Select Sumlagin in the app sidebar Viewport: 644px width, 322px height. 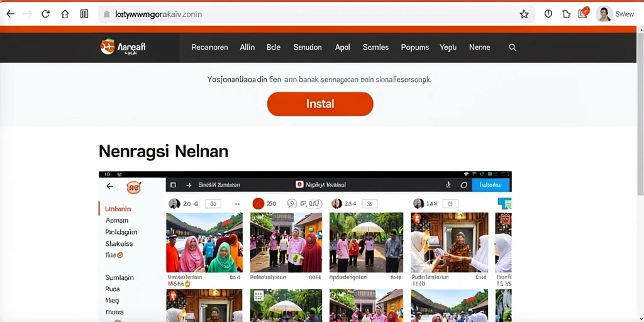click(119, 277)
